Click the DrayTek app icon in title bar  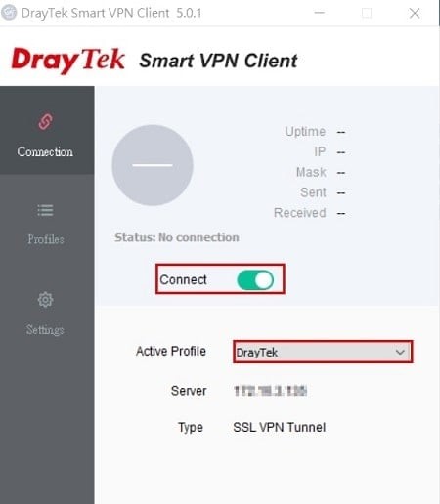9,13
